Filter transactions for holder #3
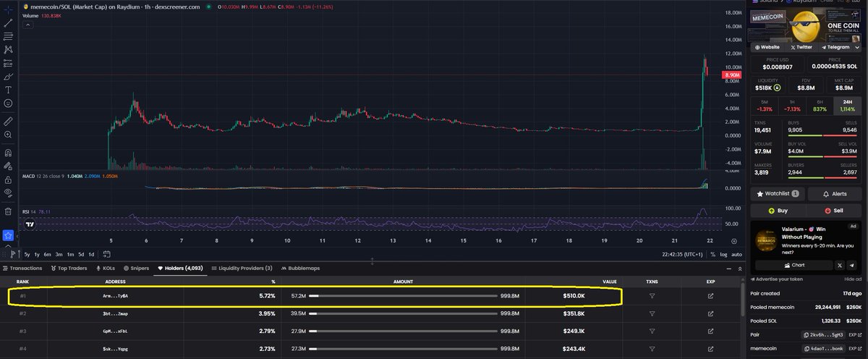The image size is (868, 359). coord(652,331)
